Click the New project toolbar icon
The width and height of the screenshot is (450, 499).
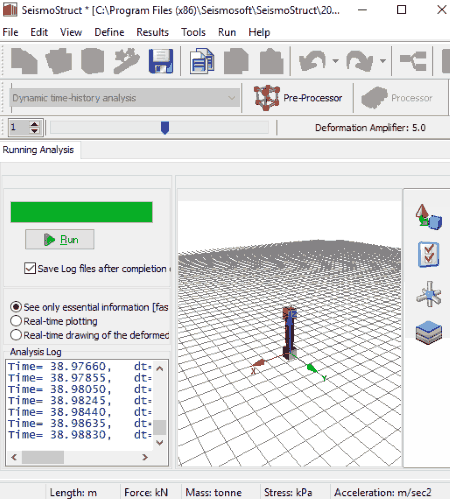(x=24, y=61)
